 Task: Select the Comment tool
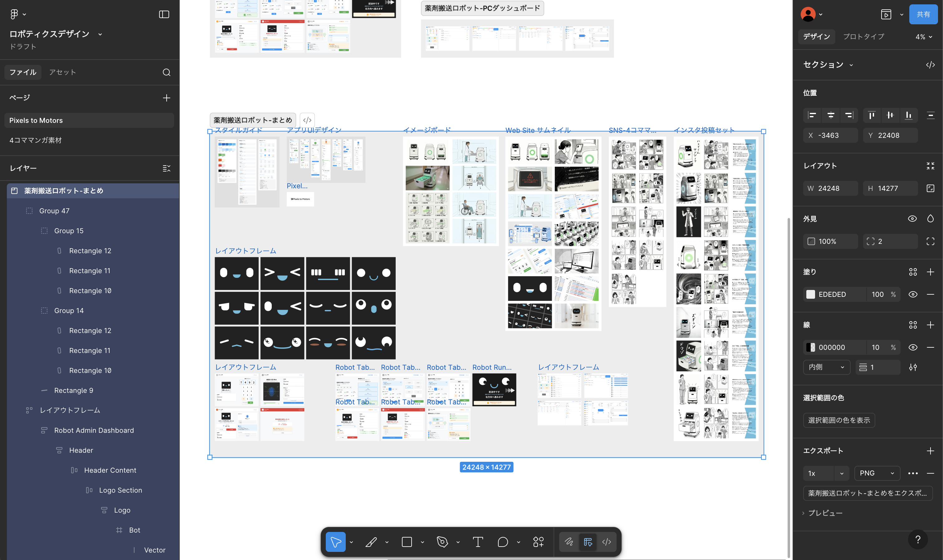pyautogui.click(x=503, y=542)
